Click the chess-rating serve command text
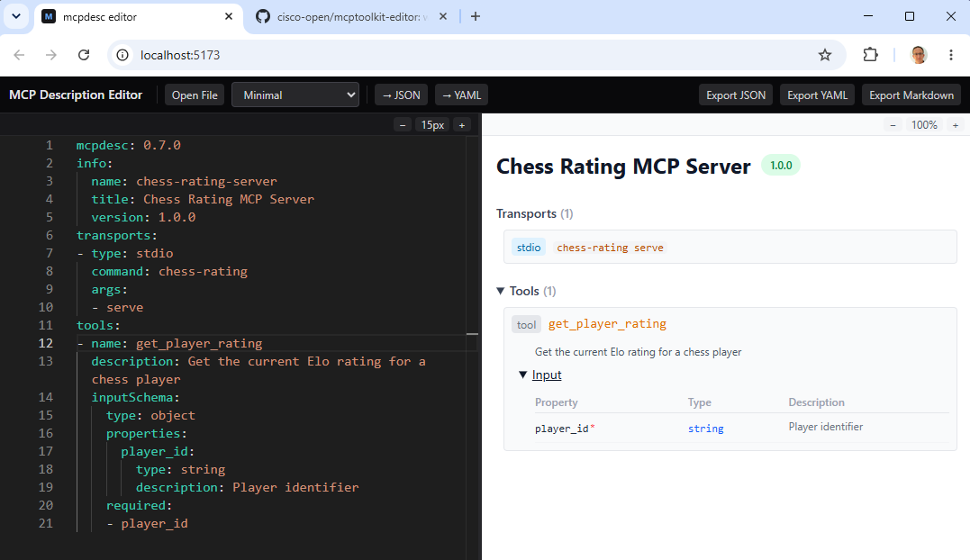 [x=610, y=248]
